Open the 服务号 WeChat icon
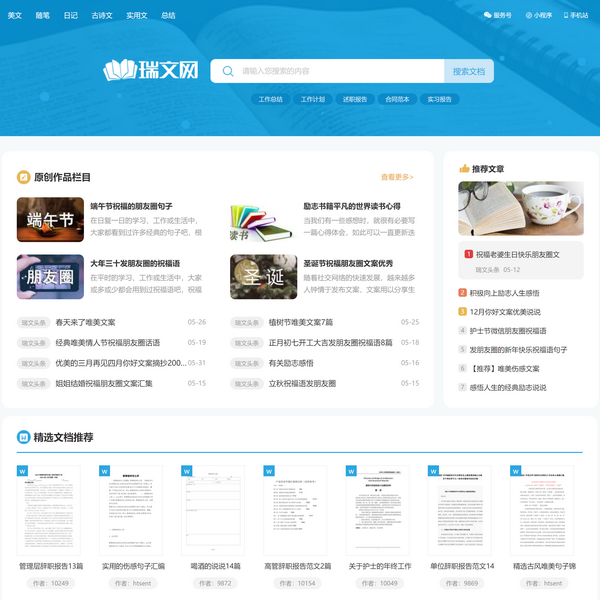The height and width of the screenshot is (600, 600). click(x=488, y=15)
